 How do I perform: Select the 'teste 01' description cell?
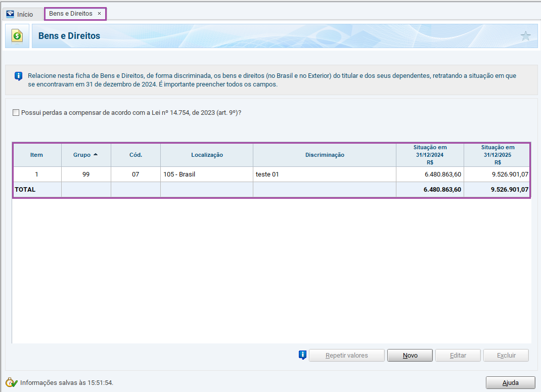coord(324,175)
